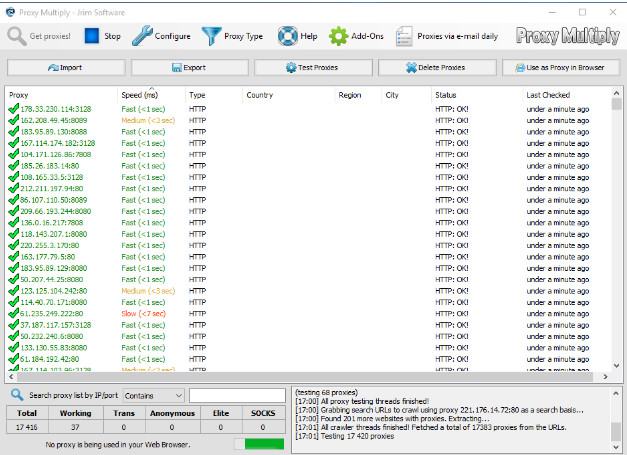This screenshot has width=627, height=455.
Task: Click the Slow (<7 sec) speed cell
Action: tap(144, 313)
